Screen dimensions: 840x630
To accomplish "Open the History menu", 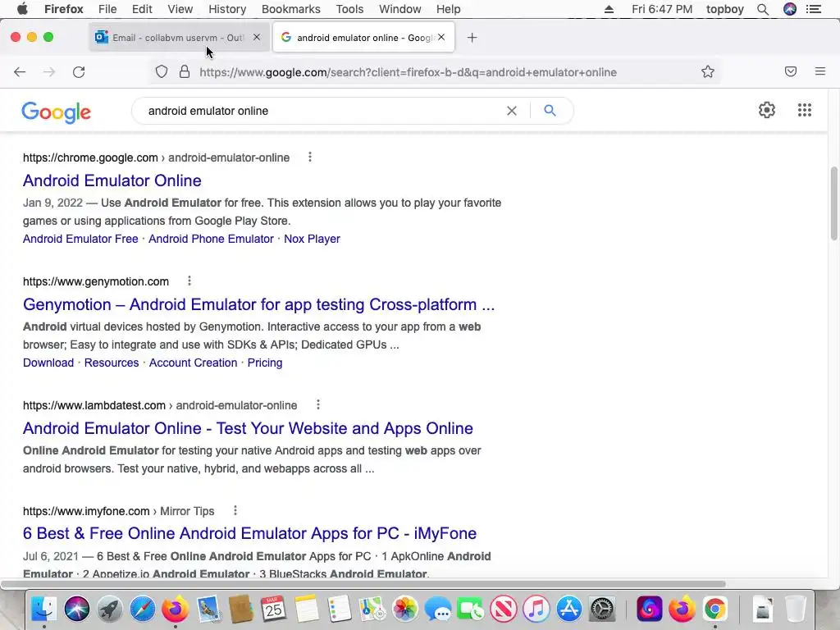I will [227, 9].
